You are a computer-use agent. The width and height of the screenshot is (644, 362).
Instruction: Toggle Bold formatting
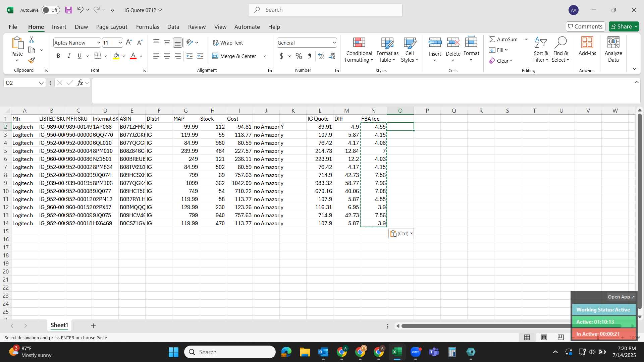(x=58, y=56)
